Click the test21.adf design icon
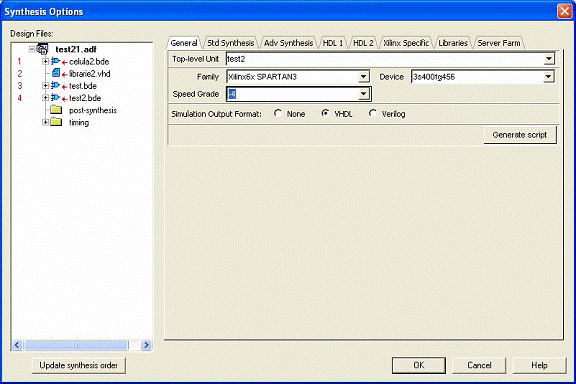 click(42, 49)
